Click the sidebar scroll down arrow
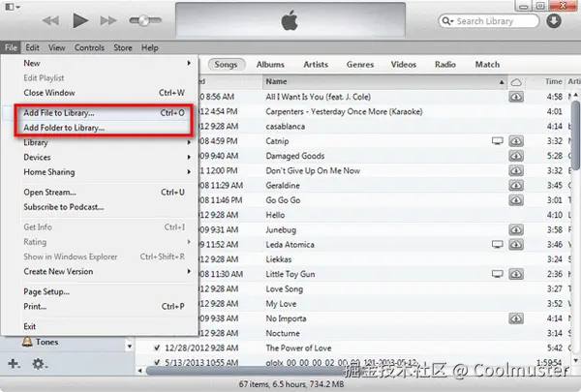 pyautogui.click(x=130, y=347)
